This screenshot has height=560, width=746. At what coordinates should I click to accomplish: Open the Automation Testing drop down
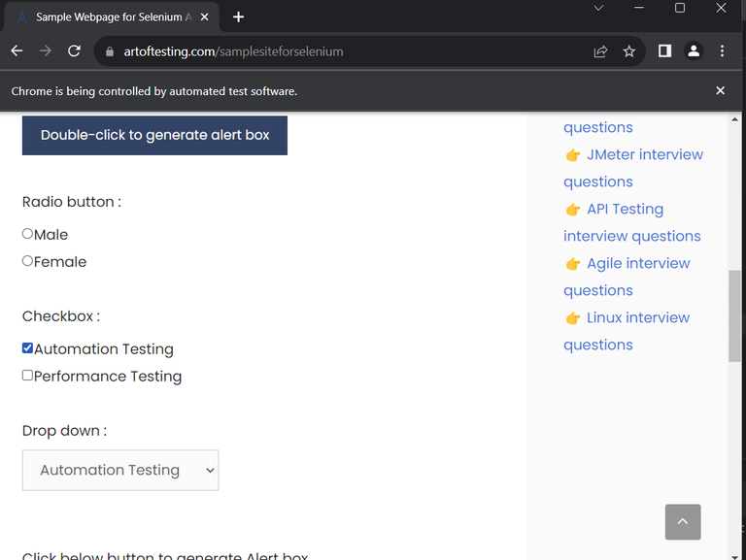tap(120, 470)
